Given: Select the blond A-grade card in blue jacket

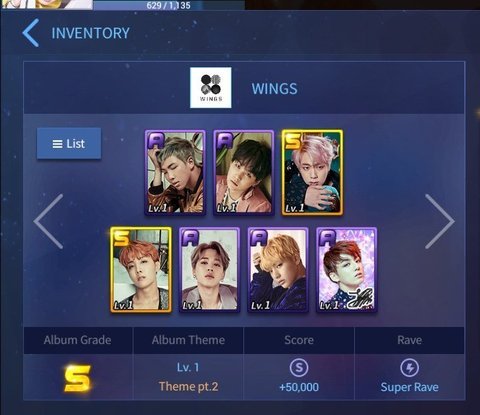Looking at the screenshot, I should 278,270.
